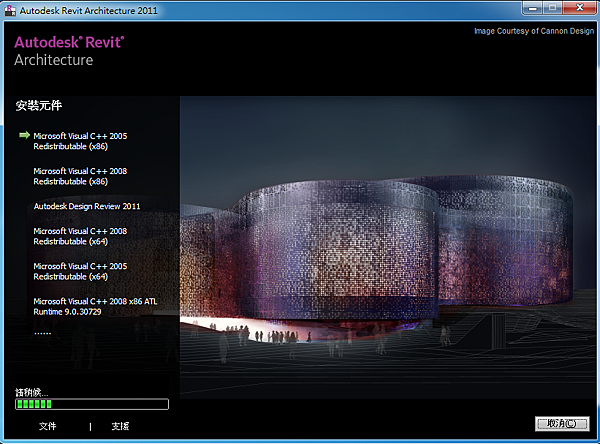Image resolution: width=600 pixels, height=444 pixels.
Task: Click the building rendering image
Action: pos(388,247)
